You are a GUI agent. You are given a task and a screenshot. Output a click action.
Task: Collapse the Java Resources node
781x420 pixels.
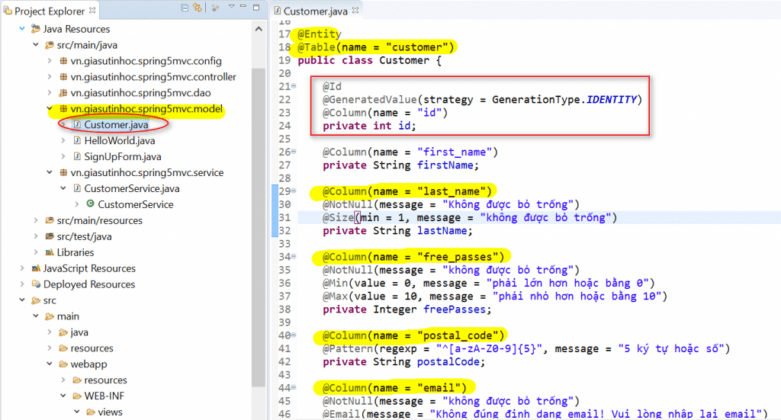click(22, 29)
